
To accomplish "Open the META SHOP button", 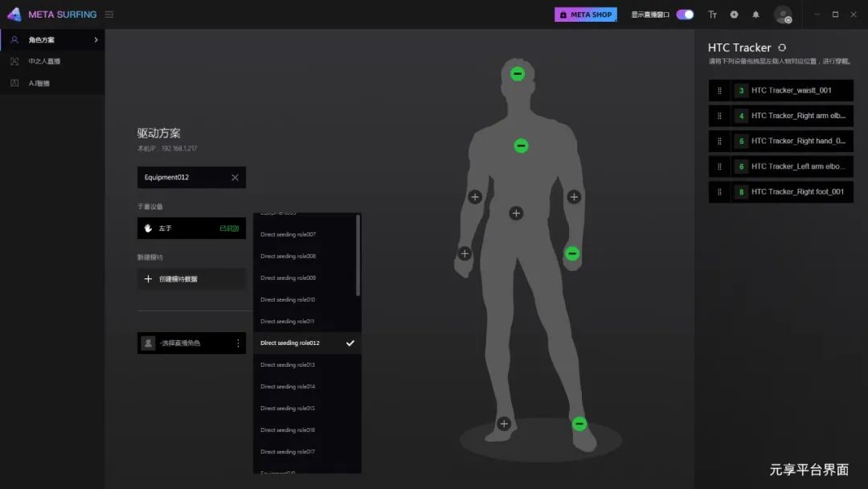I will pyautogui.click(x=585, y=14).
